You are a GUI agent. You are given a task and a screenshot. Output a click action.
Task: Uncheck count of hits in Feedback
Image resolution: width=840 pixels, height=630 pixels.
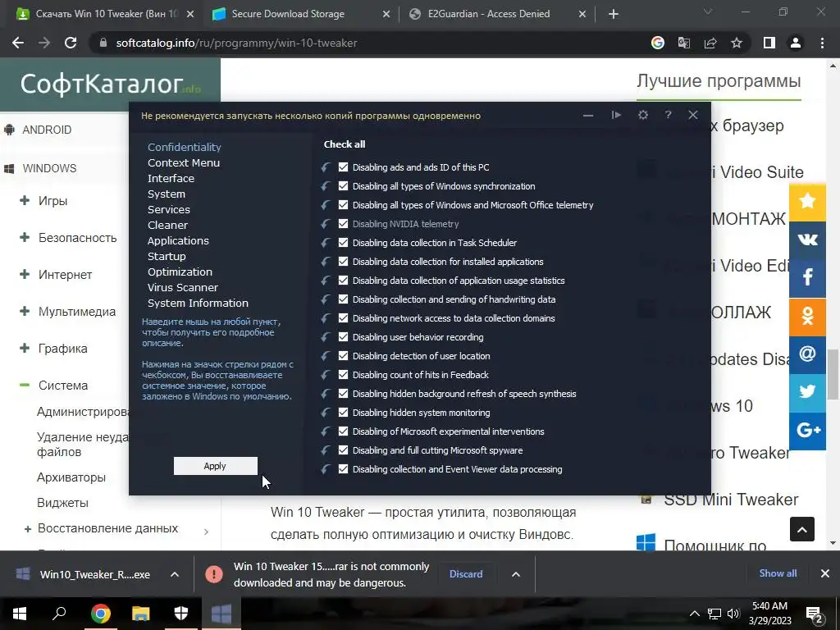(x=344, y=374)
